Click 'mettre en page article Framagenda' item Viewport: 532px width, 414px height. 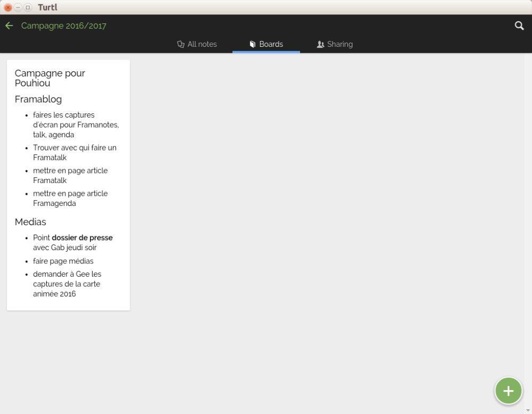[70, 198]
